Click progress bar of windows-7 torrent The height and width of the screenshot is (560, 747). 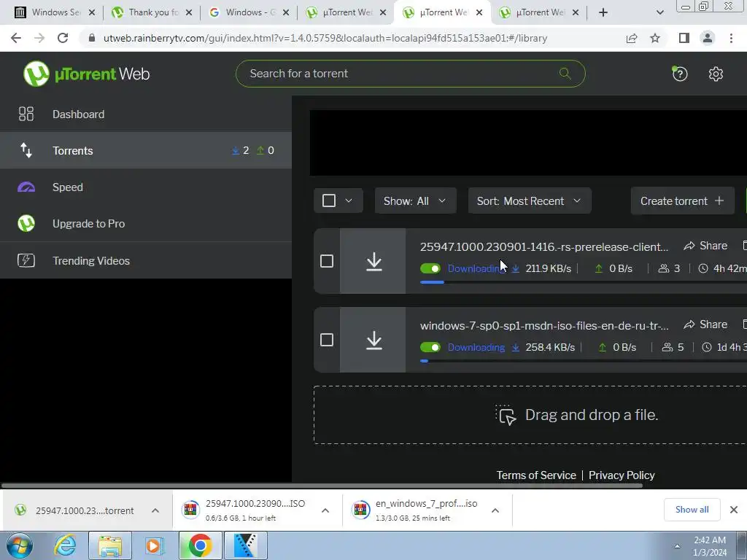coord(583,361)
